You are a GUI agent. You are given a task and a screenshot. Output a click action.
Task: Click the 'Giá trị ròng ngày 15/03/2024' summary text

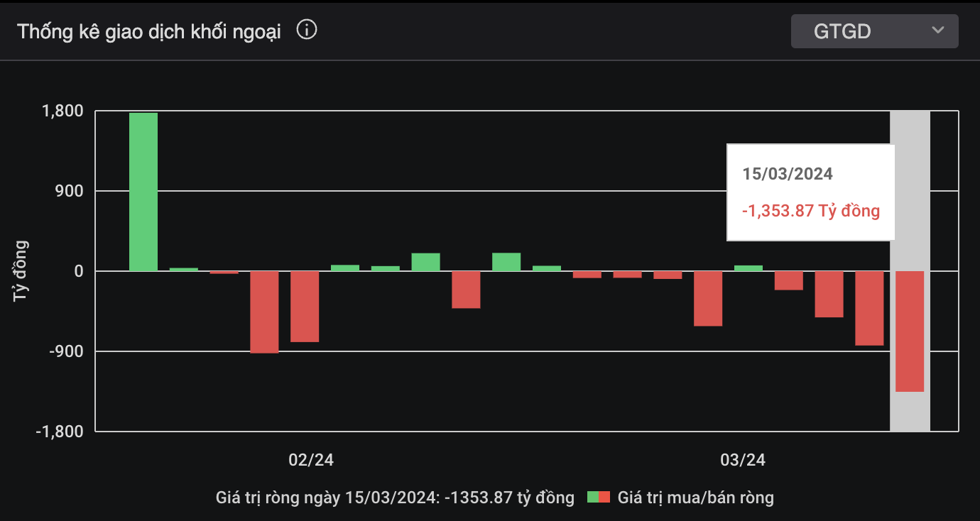pos(395,498)
